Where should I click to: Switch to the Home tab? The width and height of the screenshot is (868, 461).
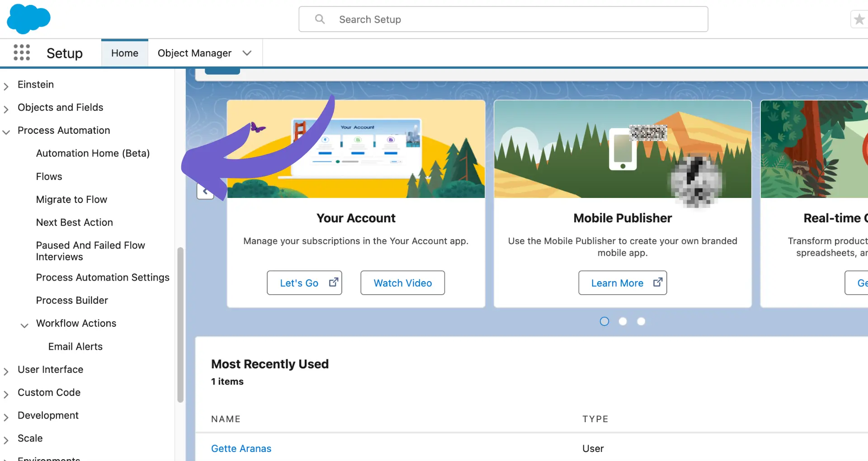pos(125,53)
